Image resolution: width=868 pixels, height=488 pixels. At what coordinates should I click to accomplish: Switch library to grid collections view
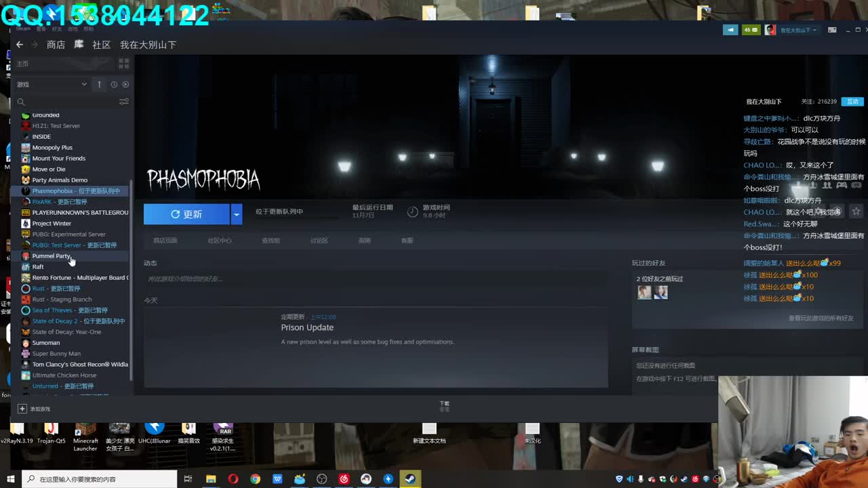[x=123, y=64]
